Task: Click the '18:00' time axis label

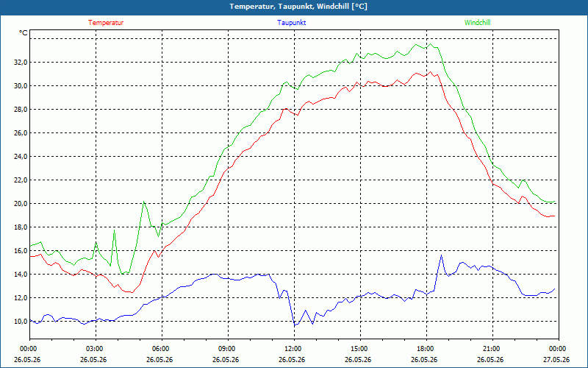Action: pos(425,349)
